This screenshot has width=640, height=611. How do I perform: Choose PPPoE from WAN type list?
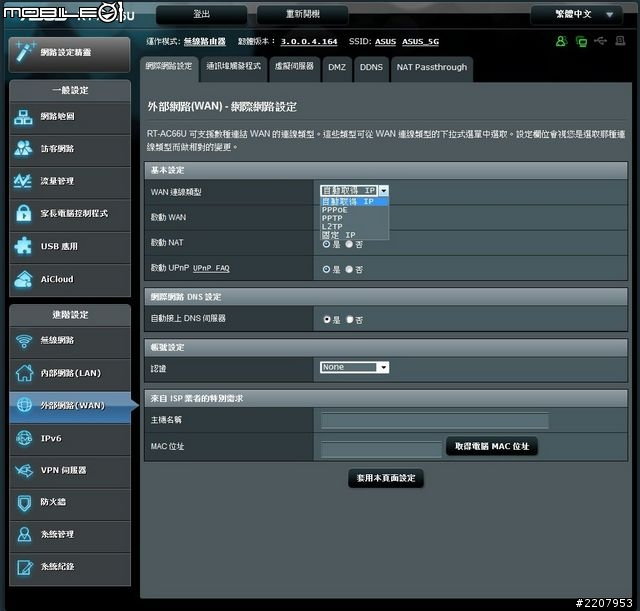335,210
